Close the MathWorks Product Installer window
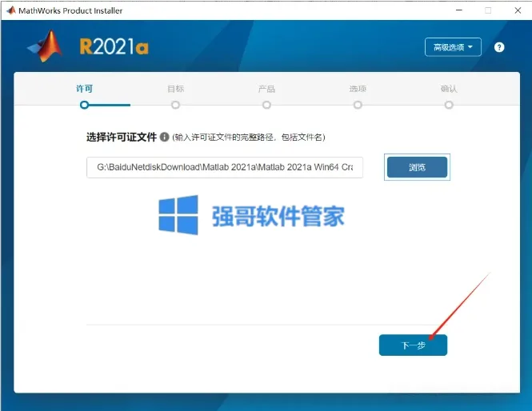The image size is (532, 411). (x=518, y=10)
